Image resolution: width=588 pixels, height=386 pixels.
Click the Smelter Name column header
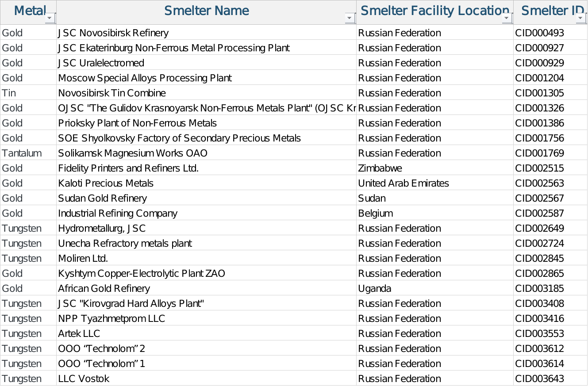click(x=206, y=11)
